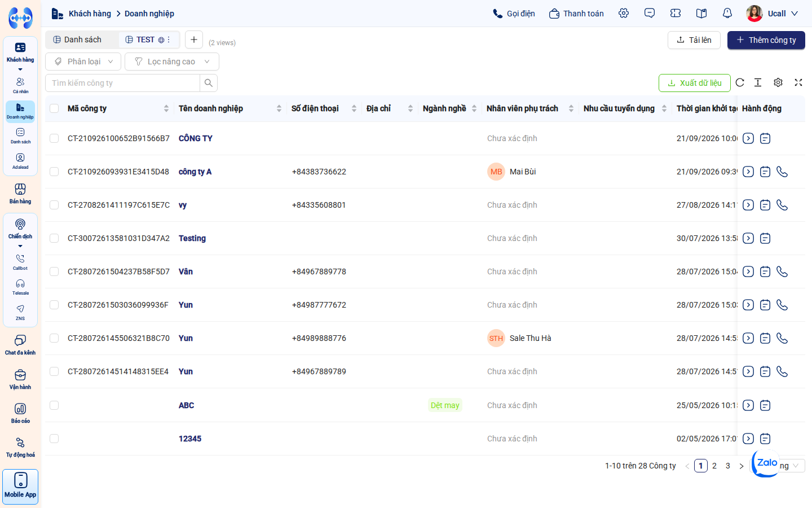Open Telesale in sidebar
Screen dimensions: 812x508
click(20, 287)
